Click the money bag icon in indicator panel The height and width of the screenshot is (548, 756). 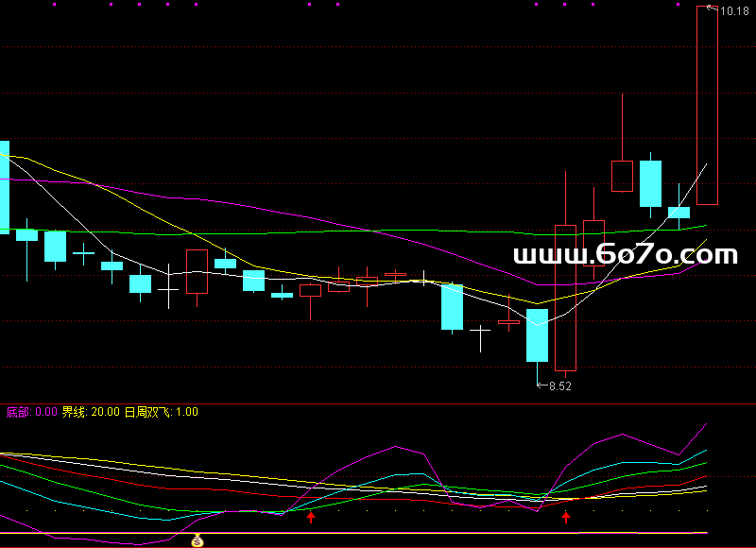coord(198,540)
